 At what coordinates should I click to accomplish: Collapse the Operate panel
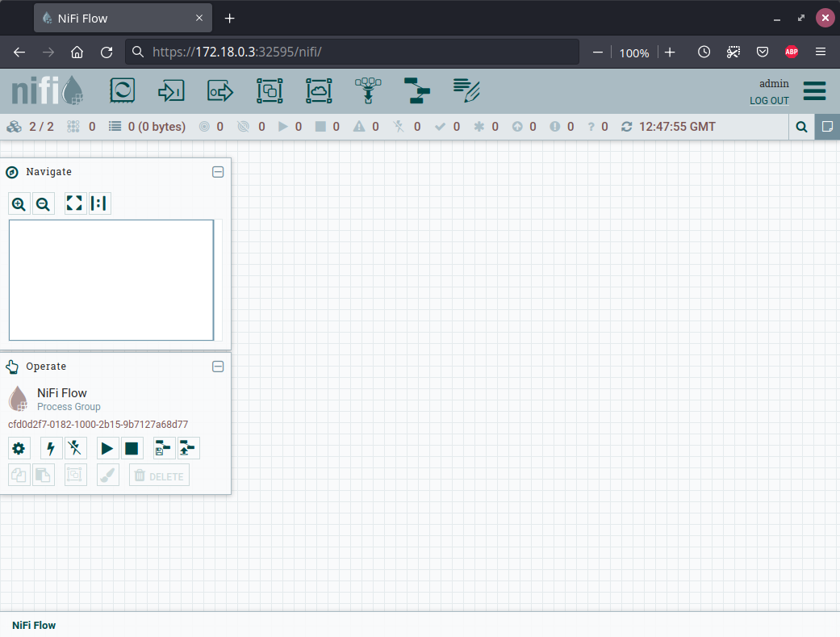(218, 367)
